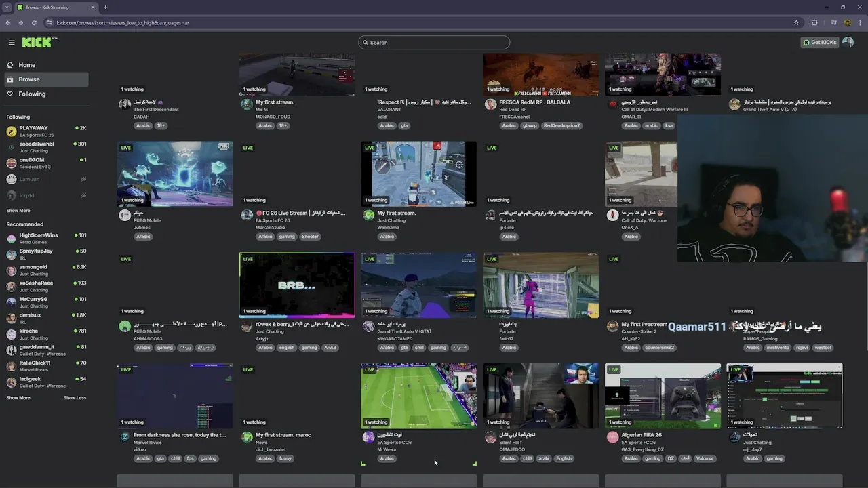Go forward with the browser arrow
Screen dimensions: 868x488
coord(20,22)
